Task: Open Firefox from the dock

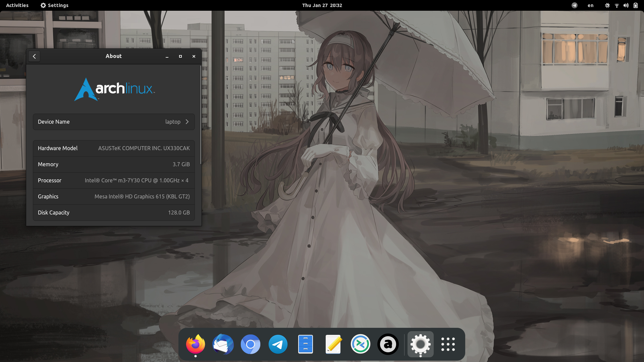Action: [196, 344]
